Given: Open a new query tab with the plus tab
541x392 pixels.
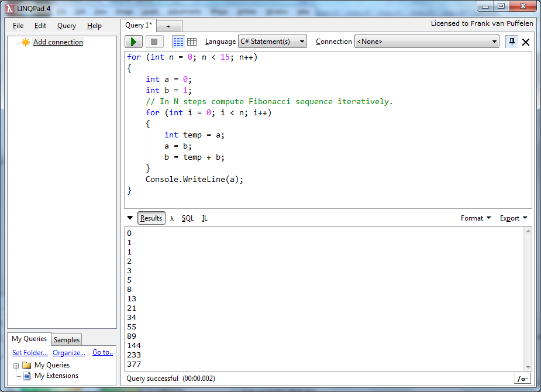Looking at the screenshot, I should [x=168, y=26].
